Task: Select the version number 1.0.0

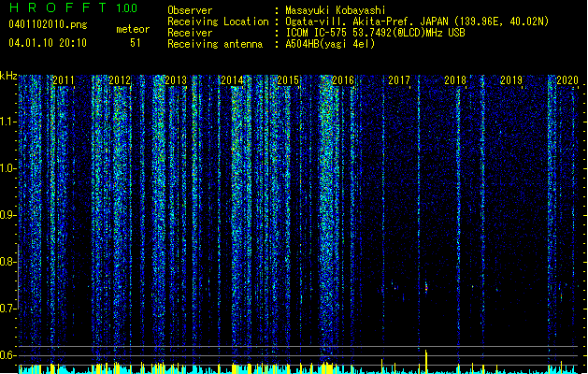Action: (x=126, y=7)
